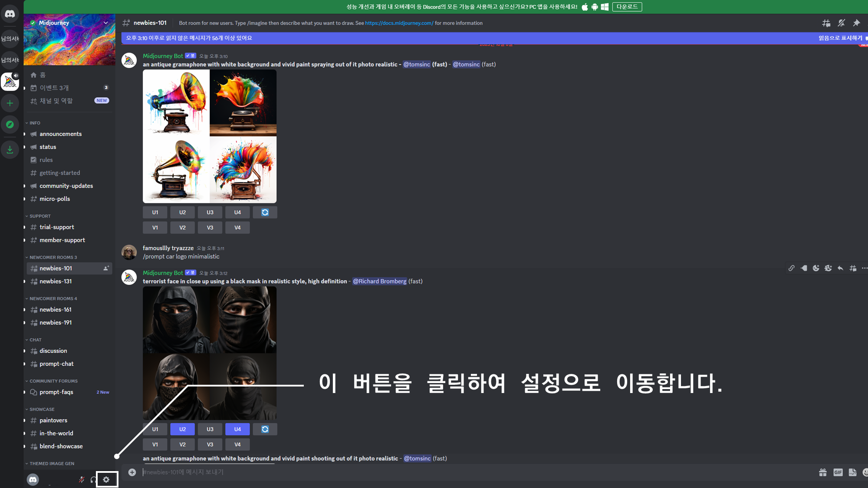This screenshot has height=488, width=868.
Task: Open user settings gear icon
Action: [106, 479]
